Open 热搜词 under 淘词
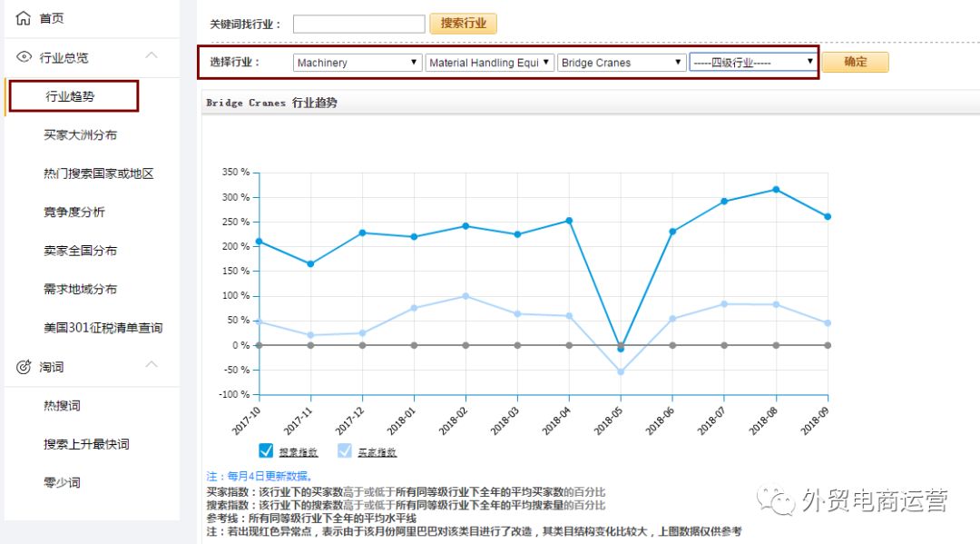 click(62, 406)
